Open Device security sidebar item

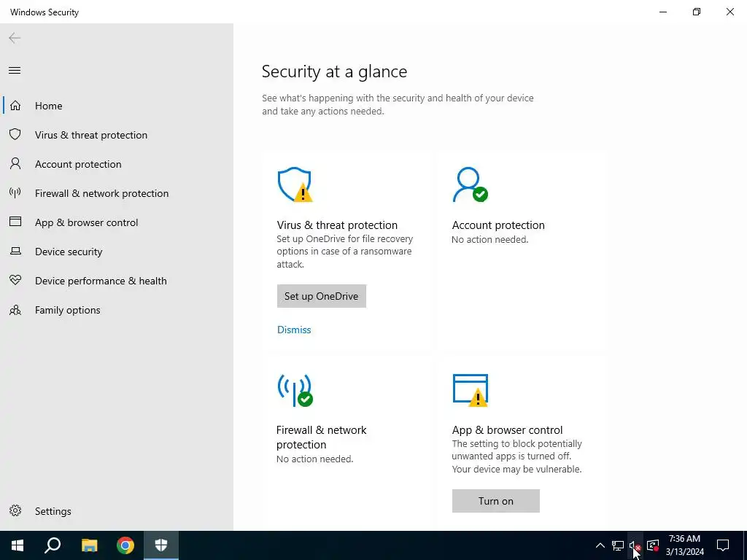click(x=117, y=252)
